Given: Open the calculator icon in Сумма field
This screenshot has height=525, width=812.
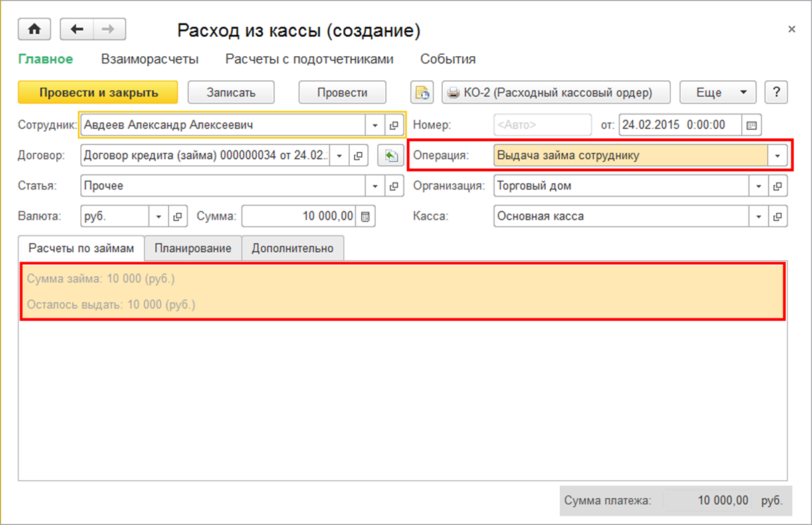Looking at the screenshot, I should pyautogui.click(x=365, y=217).
